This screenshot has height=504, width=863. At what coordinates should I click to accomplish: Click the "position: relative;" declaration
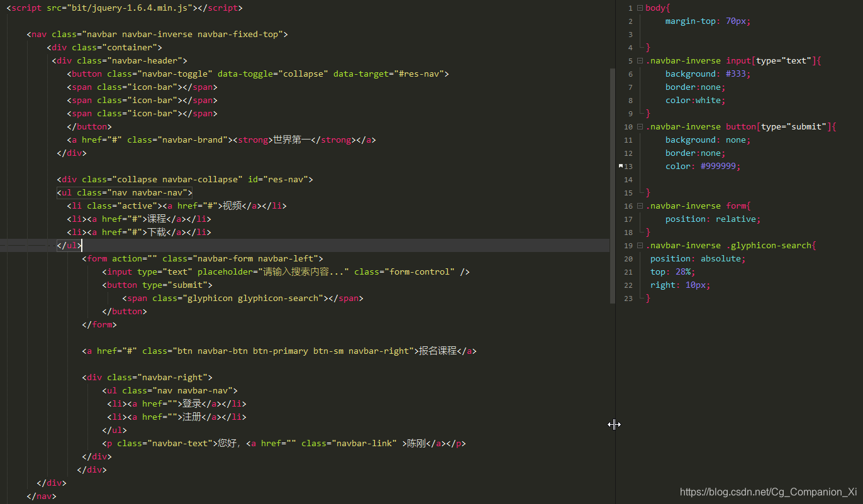point(713,219)
